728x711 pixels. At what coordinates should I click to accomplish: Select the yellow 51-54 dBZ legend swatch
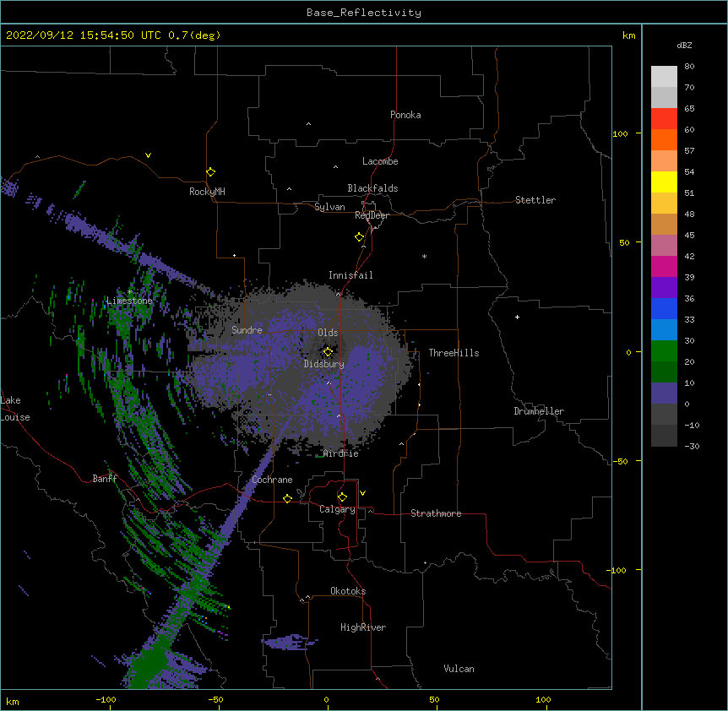[x=664, y=182]
